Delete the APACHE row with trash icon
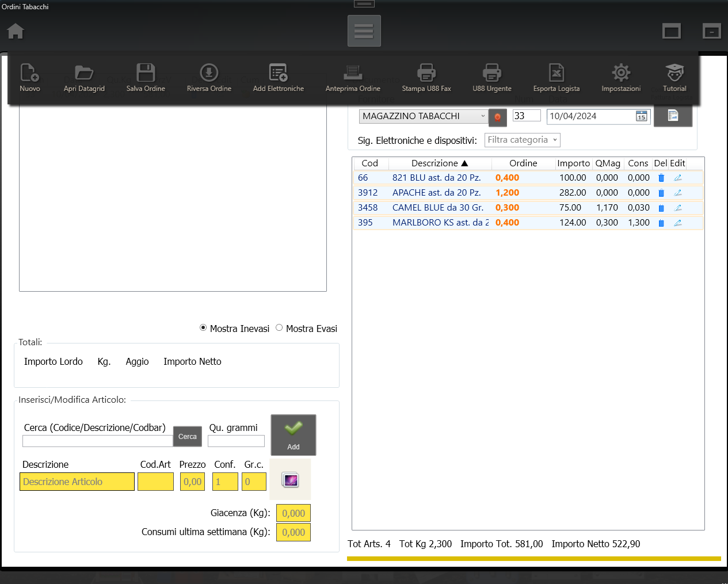The width and height of the screenshot is (728, 584). tap(661, 193)
